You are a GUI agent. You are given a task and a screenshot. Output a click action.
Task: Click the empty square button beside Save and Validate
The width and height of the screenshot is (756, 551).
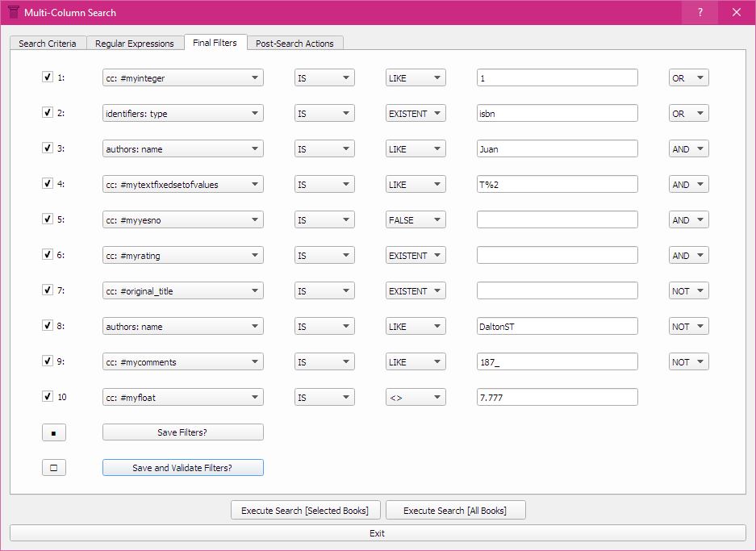click(x=53, y=468)
